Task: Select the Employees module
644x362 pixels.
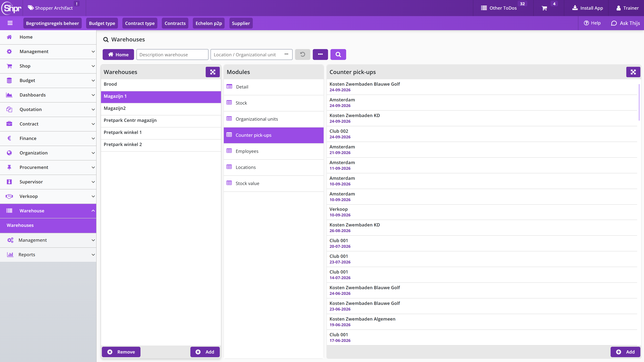Action: [273, 151]
